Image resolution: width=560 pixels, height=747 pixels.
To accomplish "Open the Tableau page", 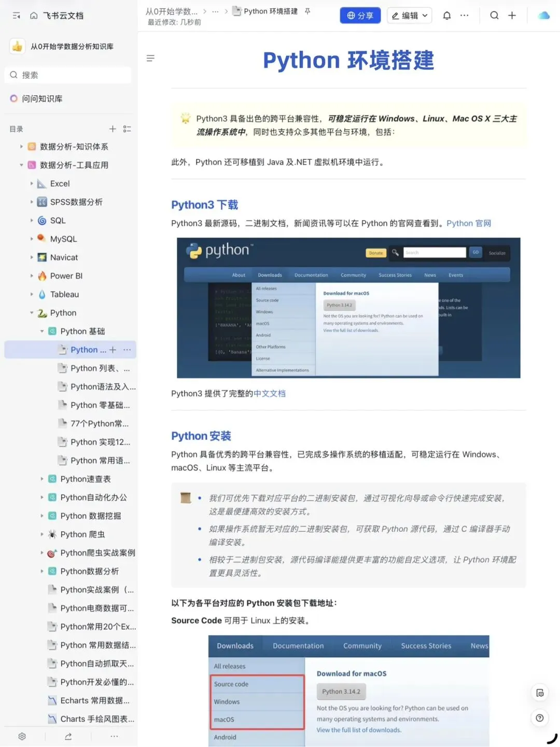I will pos(64,294).
